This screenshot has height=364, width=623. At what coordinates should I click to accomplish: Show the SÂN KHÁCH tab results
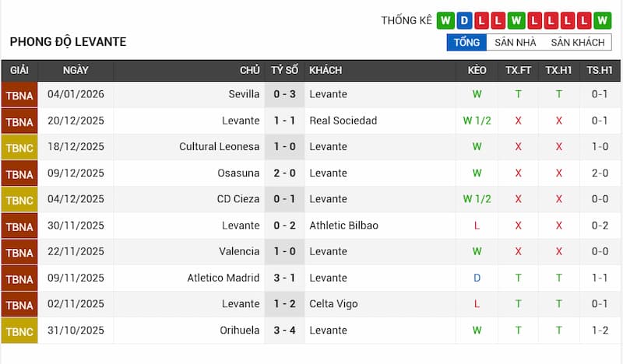click(578, 43)
